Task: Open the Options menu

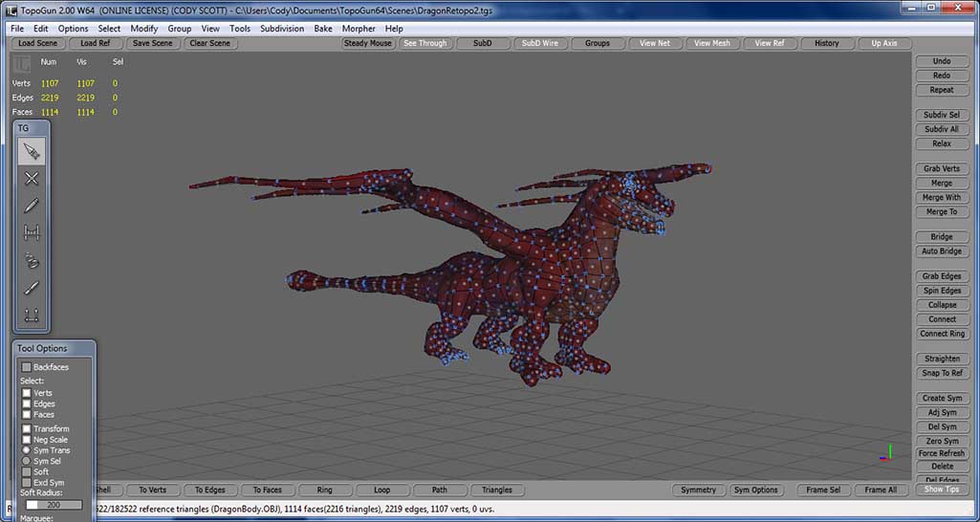Action: point(73,29)
